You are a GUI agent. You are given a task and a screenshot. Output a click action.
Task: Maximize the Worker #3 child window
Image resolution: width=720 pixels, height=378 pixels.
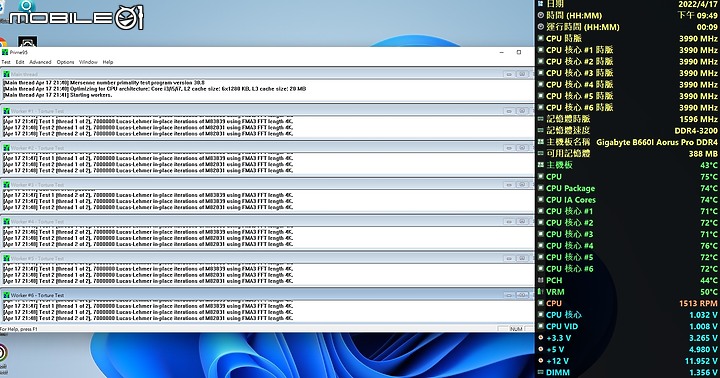point(522,185)
